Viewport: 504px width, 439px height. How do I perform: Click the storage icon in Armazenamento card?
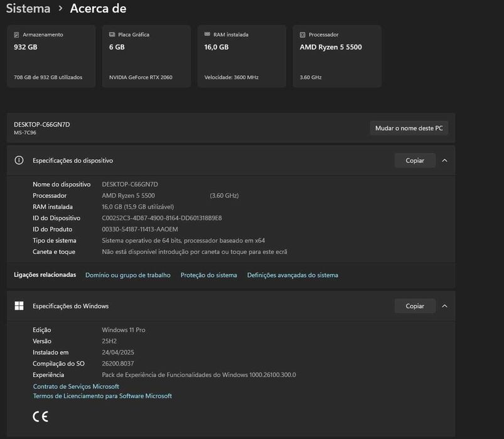[x=16, y=34]
